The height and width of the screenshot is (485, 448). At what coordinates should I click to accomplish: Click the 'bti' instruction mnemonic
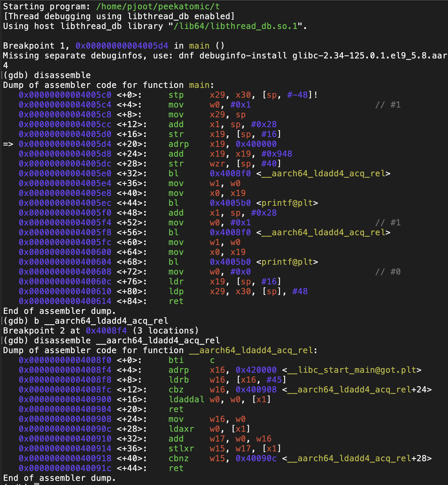click(x=176, y=360)
